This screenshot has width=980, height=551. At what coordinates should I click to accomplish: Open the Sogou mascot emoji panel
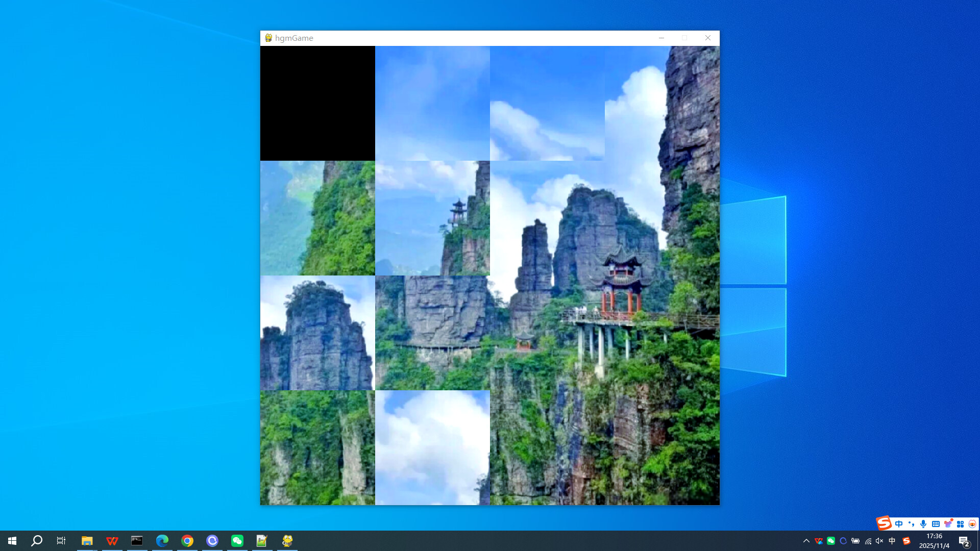973,523
